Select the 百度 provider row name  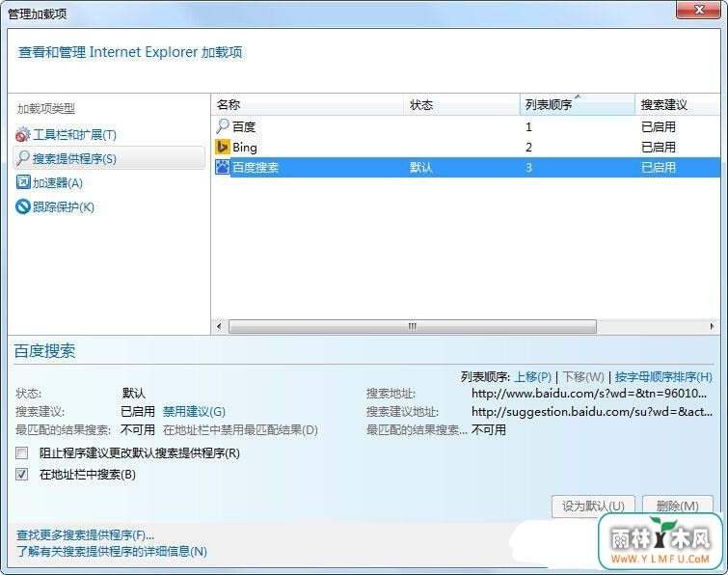click(244, 126)
